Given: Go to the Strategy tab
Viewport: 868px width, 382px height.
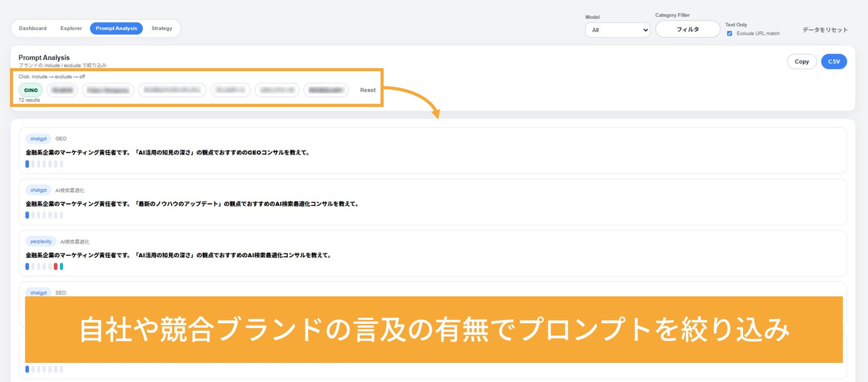Looking at the screenshot, I should pyautogui.click(x=162, y=28).
